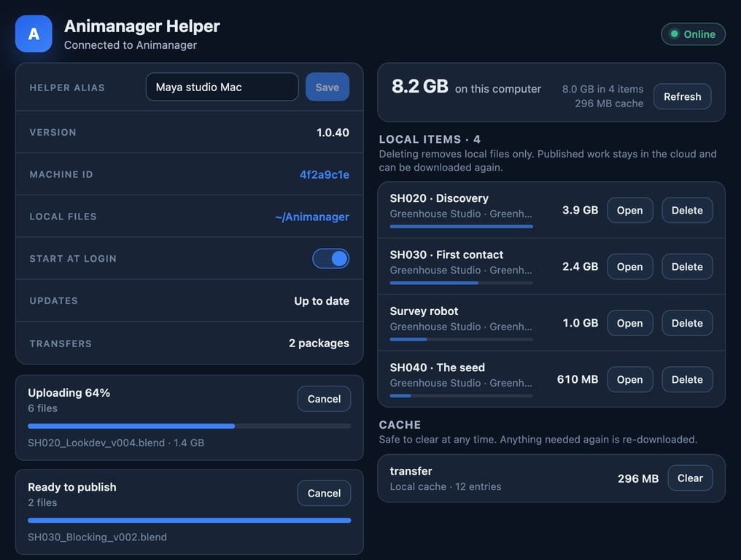
Task: Click the '2 packages' transfers value
Action: (319, 343)
